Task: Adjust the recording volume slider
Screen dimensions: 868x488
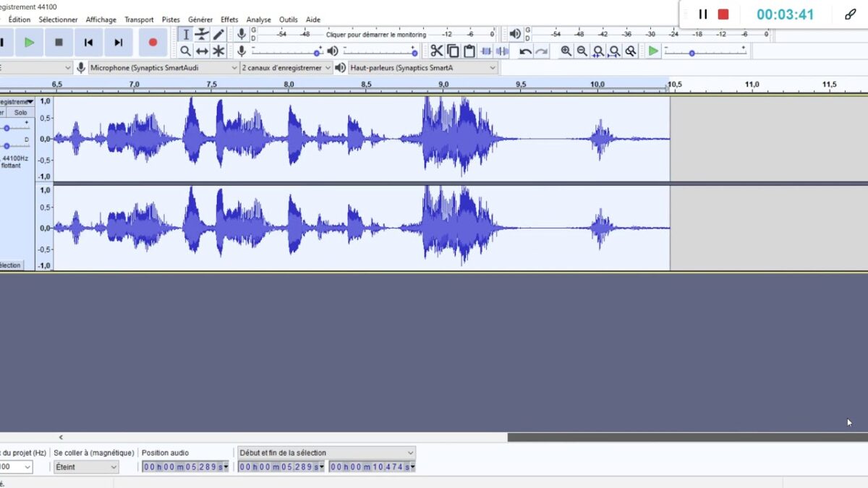Action: [x=286, y=53]
